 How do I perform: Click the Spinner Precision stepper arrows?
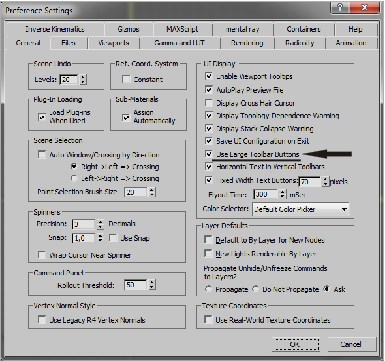(x=100, y=224)
